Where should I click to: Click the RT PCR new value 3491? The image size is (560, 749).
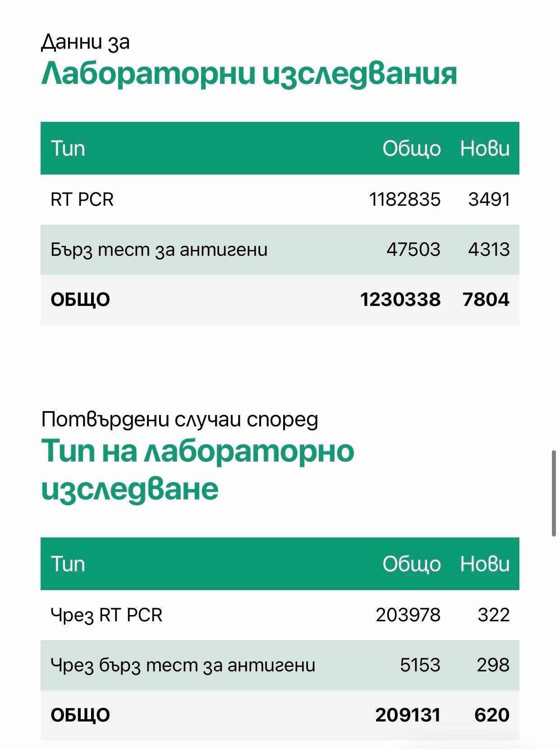coord(489,199)
